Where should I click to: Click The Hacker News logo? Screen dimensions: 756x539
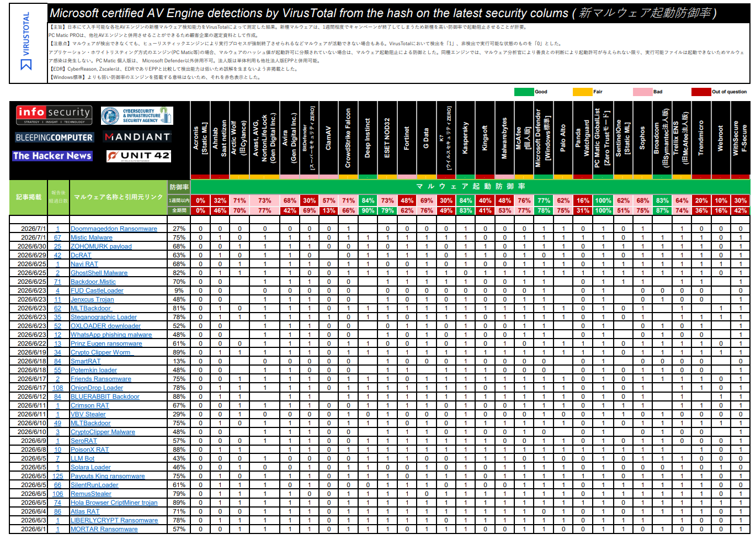tap(52, 156)
